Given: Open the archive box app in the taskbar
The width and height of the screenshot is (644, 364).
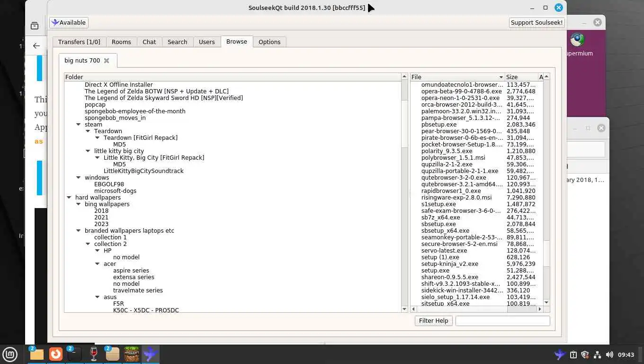Looking at the screenshot, I should click(x=112, y=354).
